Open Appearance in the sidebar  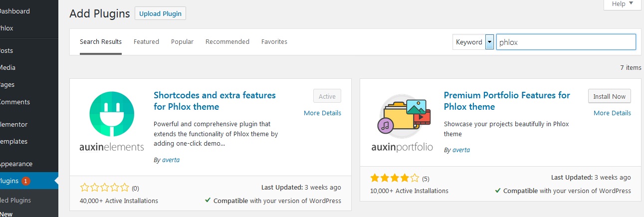[16, 164]
